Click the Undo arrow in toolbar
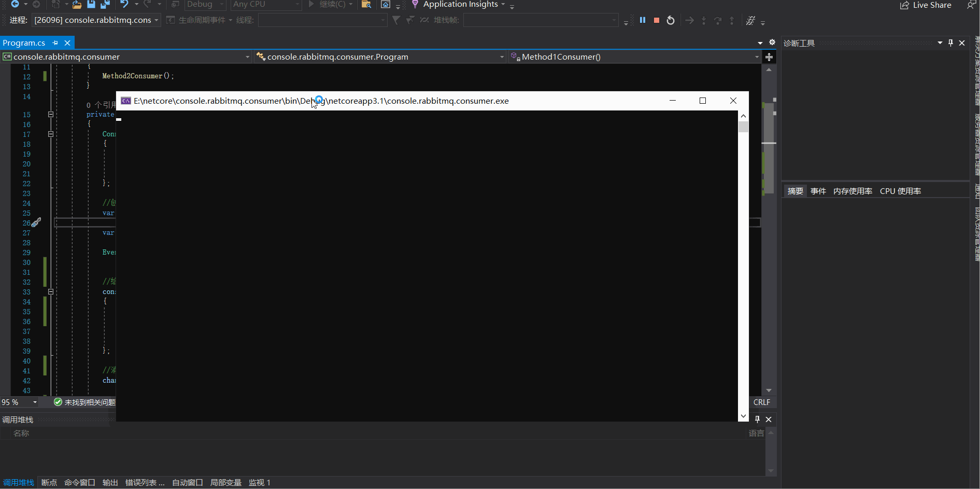980x489 pixels. point(124,5)
